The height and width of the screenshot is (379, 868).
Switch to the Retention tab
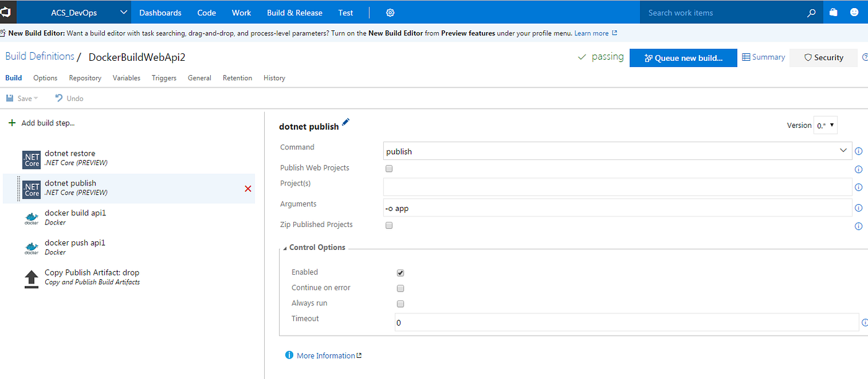click(x=237, y=78)
